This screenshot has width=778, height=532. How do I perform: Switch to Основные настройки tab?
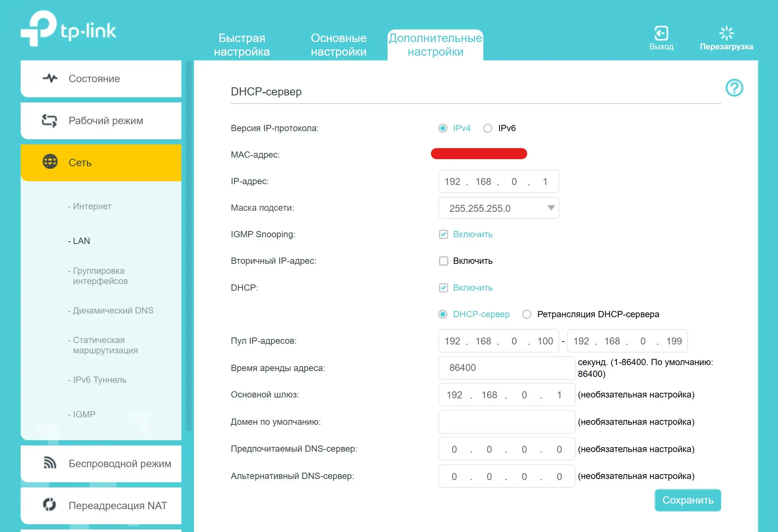(338, 45)
